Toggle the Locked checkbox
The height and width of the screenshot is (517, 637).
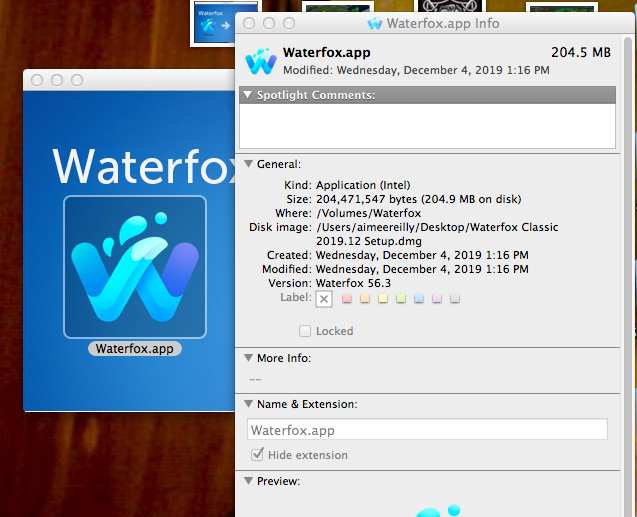click(x=305, y=331)
